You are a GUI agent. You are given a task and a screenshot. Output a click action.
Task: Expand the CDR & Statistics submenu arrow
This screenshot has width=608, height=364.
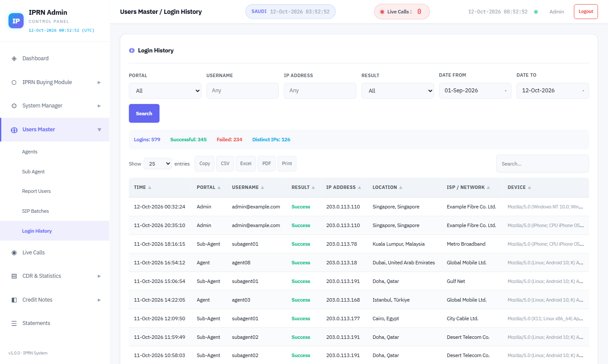[99, 276]
